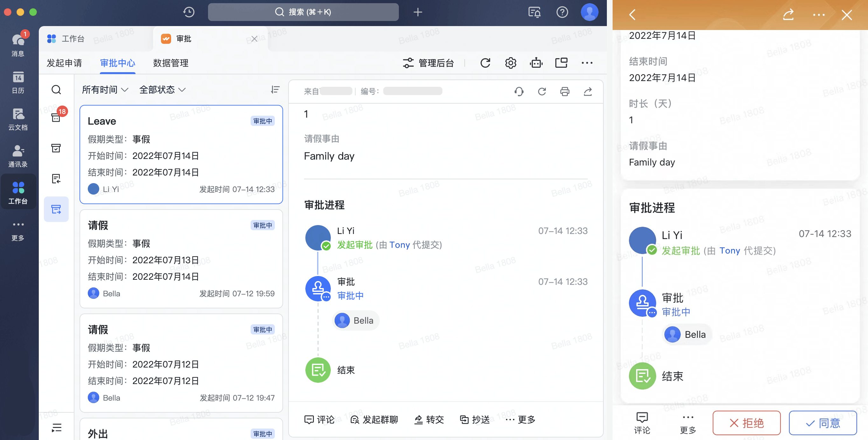Click the search icon in approval sidebar

[x=56, y=90]
